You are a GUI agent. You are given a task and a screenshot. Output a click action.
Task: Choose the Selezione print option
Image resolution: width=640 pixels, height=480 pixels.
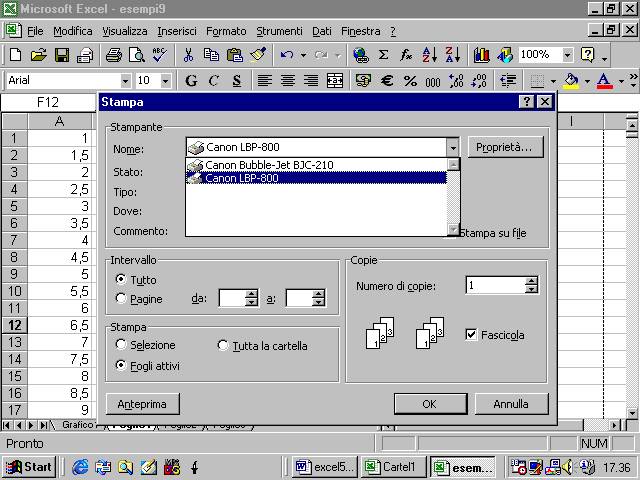120,344
